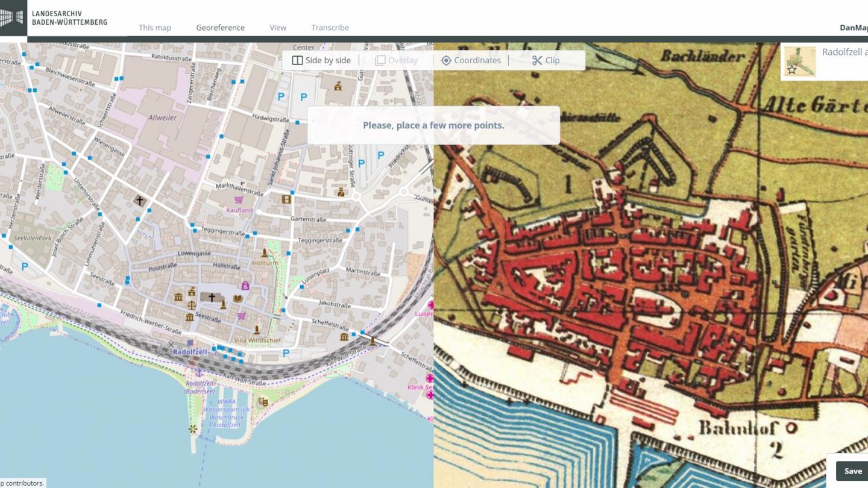Open the This map tab

click(155, 28)
